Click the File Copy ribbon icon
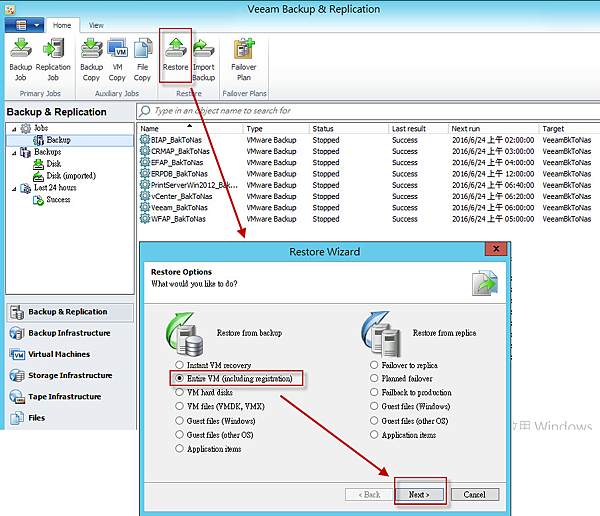The image size is (600, 516). (142, 59)
